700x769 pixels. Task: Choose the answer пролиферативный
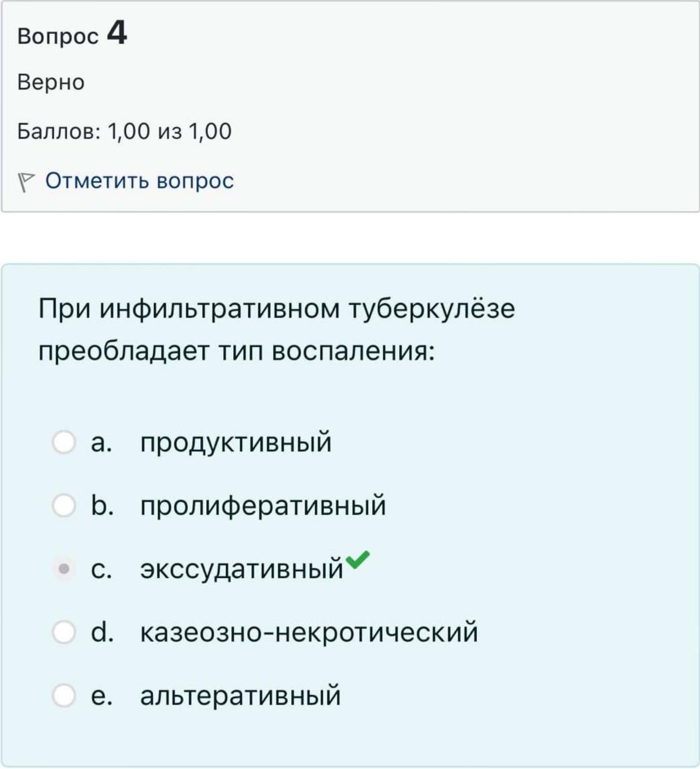click(x=263, y=506)
